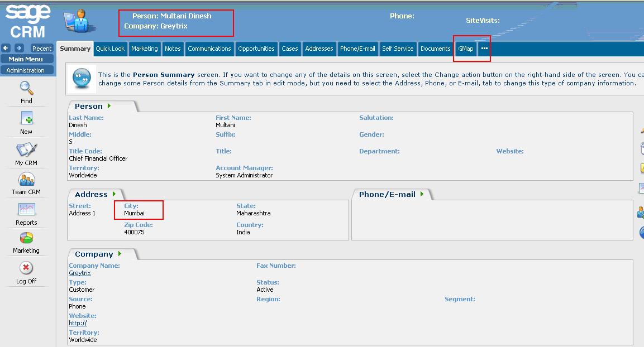Click the Street value Address 1
The image size is (644, 347).
[82, 213]
